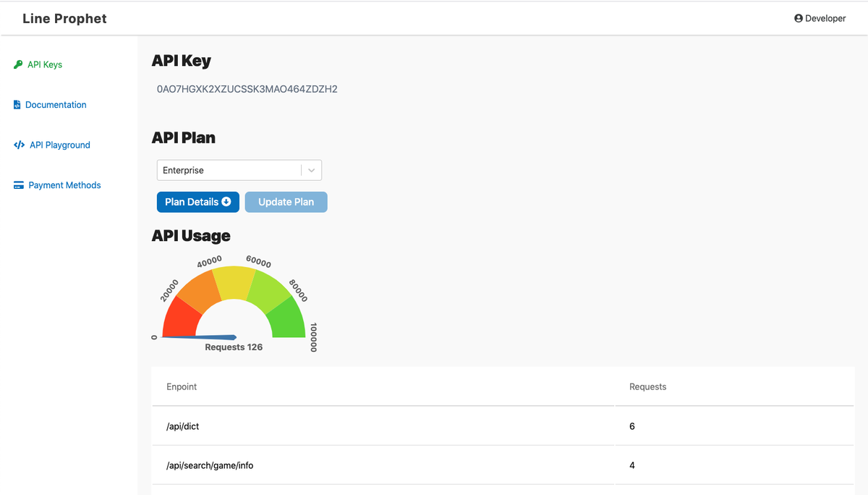Click the Update Plan button
This screenshot has height=495, width=868.
[x=286, y=202]
